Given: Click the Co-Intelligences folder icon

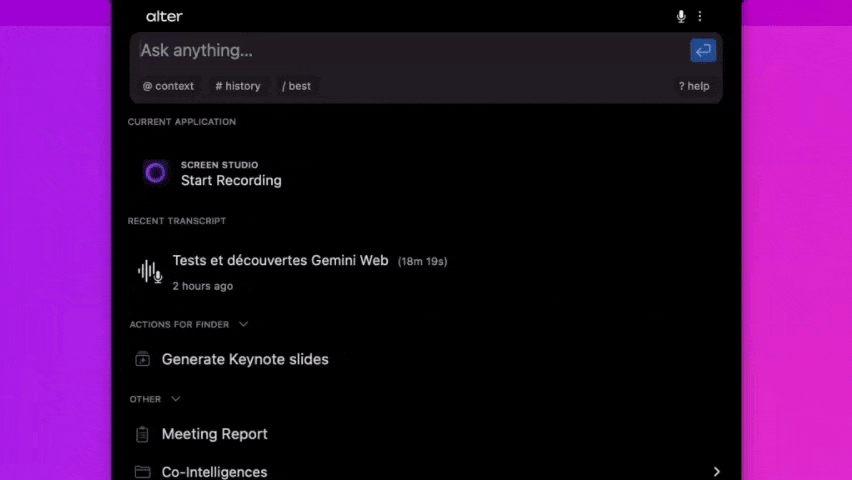Looking at the screenshot, I should tap(142, 471).
